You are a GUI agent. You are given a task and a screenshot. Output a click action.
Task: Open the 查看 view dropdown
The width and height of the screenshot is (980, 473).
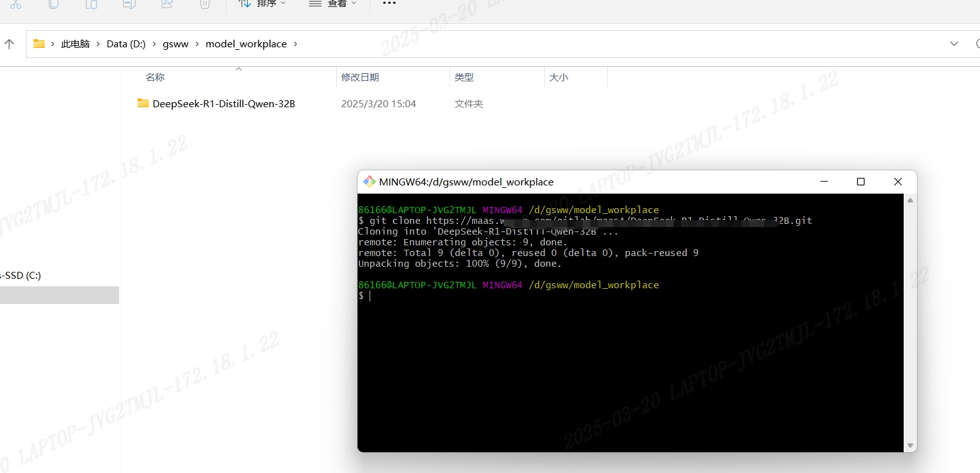(x=332, y=4)
